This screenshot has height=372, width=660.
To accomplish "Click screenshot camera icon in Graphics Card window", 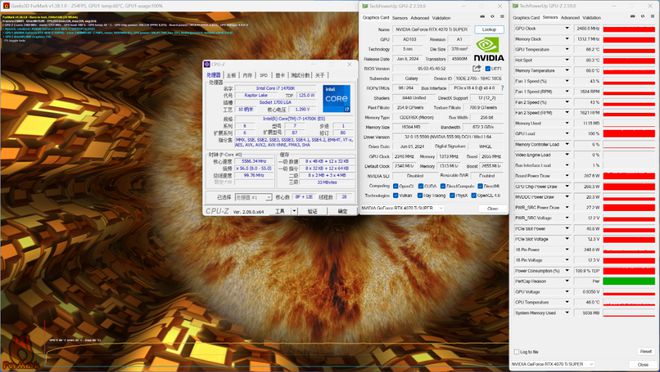I will [482, 17].
